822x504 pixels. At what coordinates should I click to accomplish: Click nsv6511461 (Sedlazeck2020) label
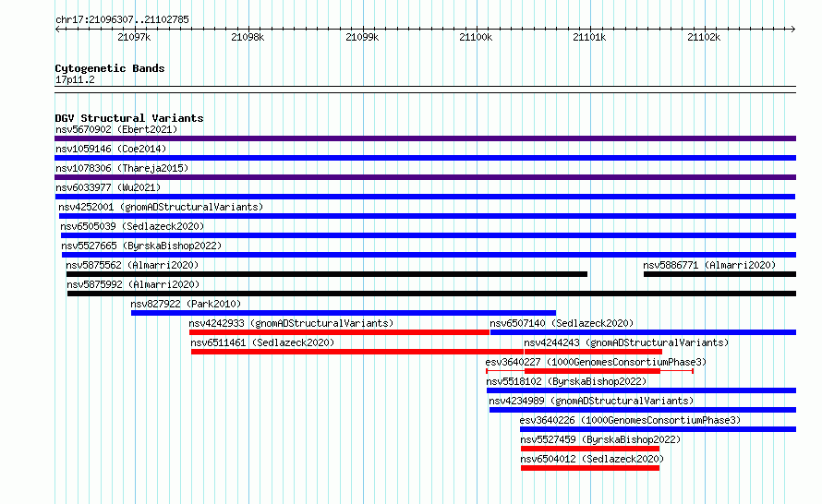point(262,342)
